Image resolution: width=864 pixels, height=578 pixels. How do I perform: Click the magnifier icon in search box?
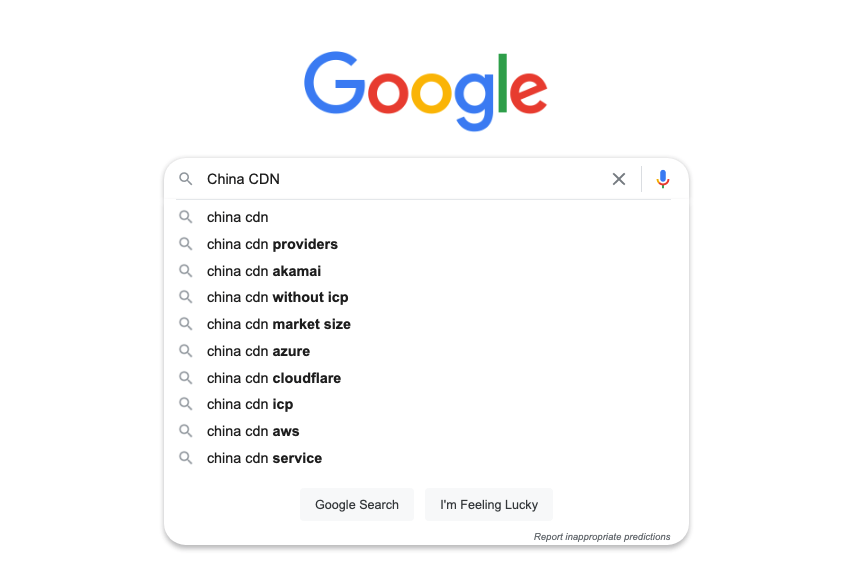pos(185,179)
